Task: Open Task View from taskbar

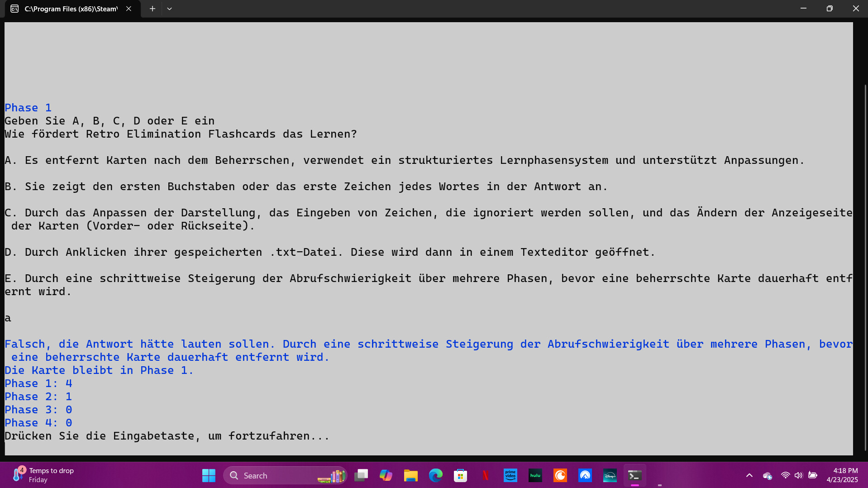Action: 361,475
